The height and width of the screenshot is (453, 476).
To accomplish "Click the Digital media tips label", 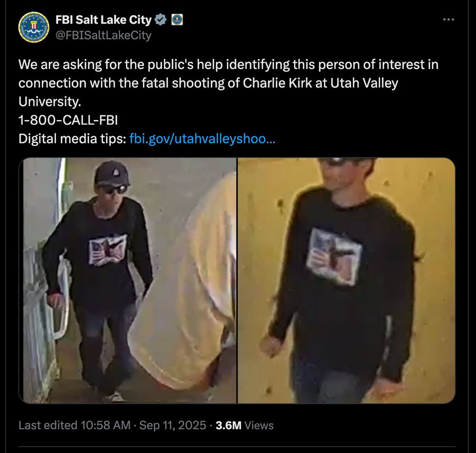I will tap(72, 139).
